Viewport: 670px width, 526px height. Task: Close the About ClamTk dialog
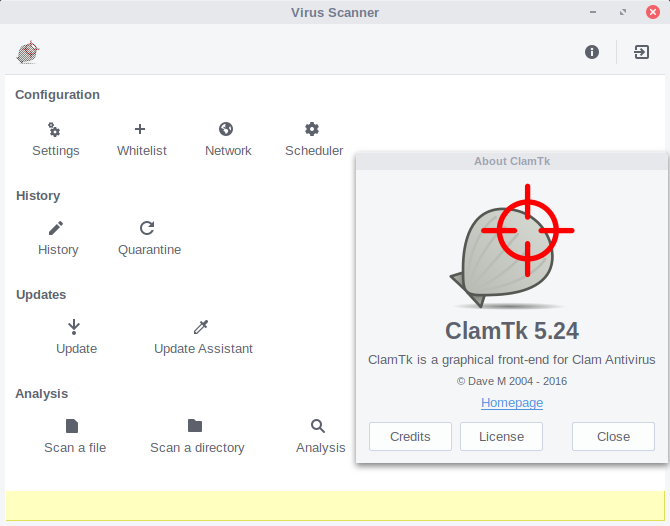pyautogui.click(x=613, y=436)
